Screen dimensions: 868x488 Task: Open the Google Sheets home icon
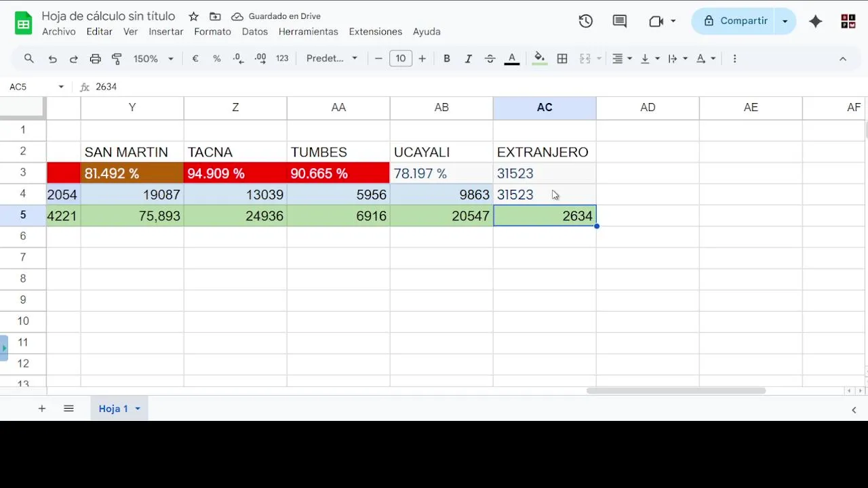24,23
